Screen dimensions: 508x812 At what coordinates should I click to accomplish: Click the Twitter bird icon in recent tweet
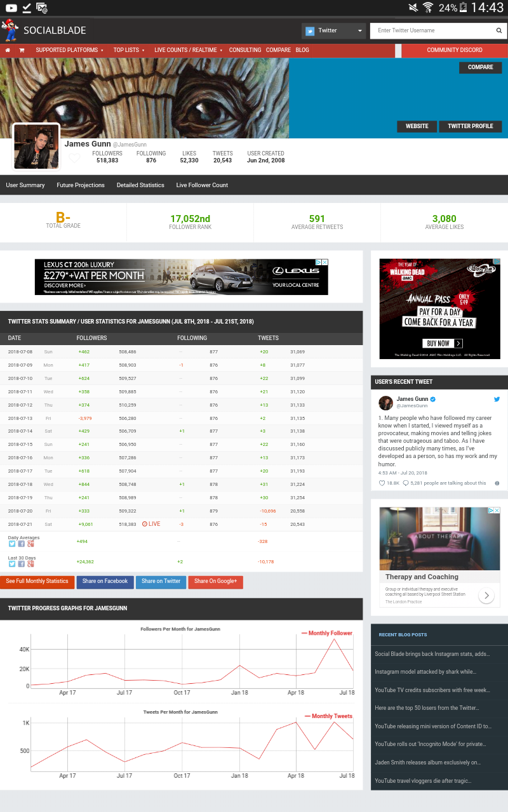coord(497,399)
